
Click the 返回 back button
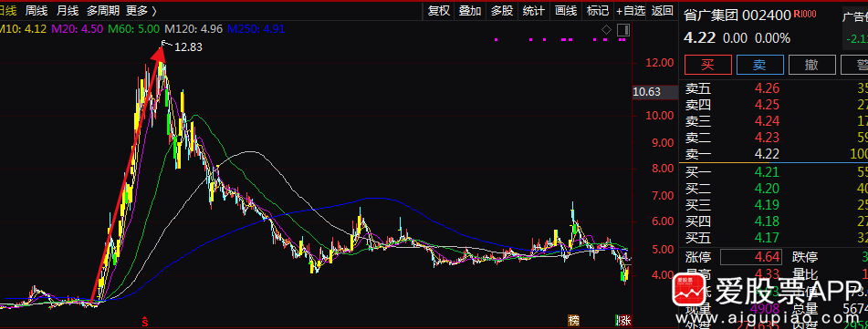[662, 10]
